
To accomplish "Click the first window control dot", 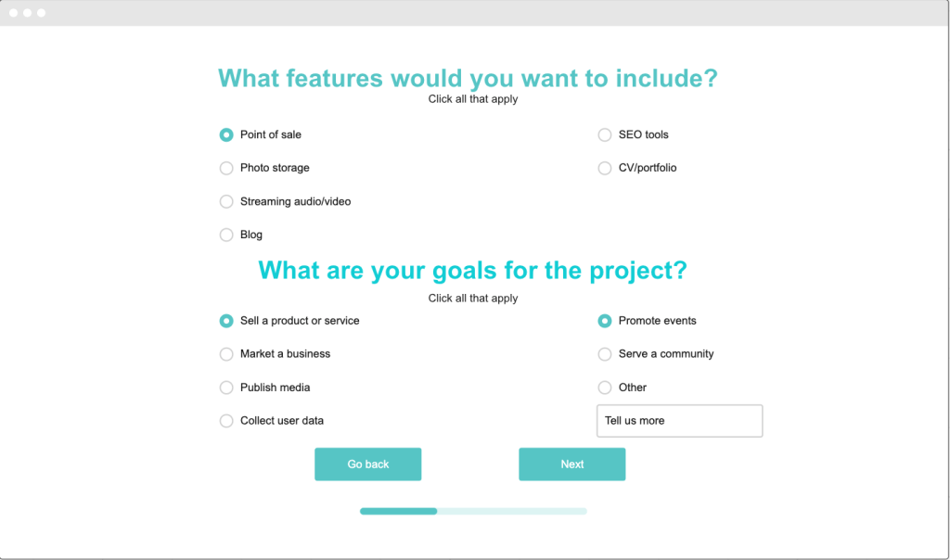I will 15,13.
